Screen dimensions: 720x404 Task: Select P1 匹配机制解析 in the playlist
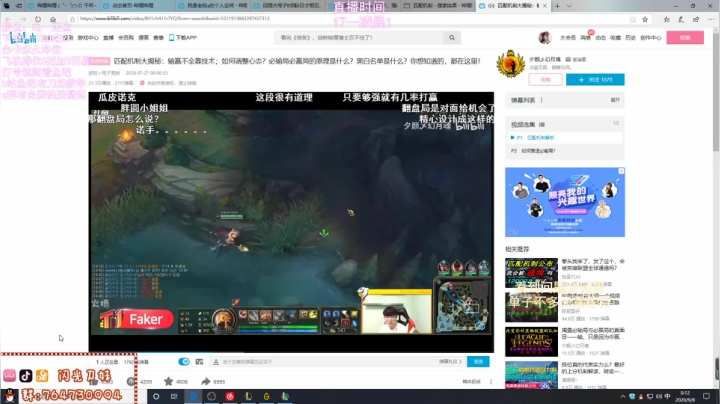565,138
